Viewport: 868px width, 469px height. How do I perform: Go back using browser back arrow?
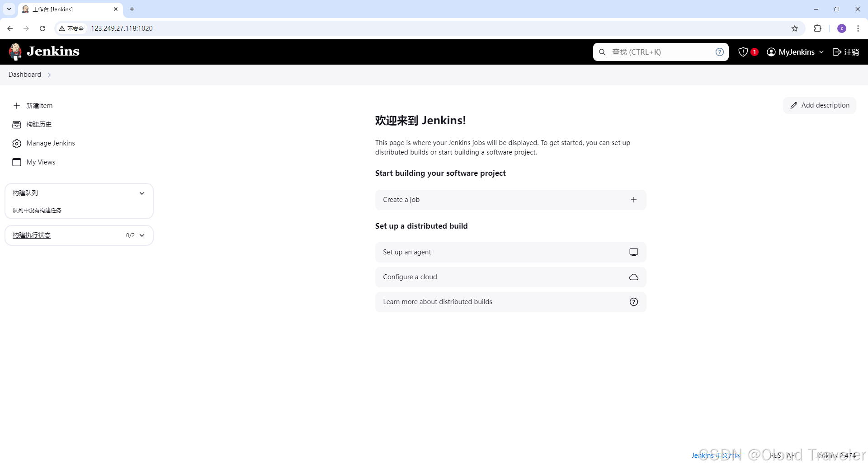pos(10,28)
